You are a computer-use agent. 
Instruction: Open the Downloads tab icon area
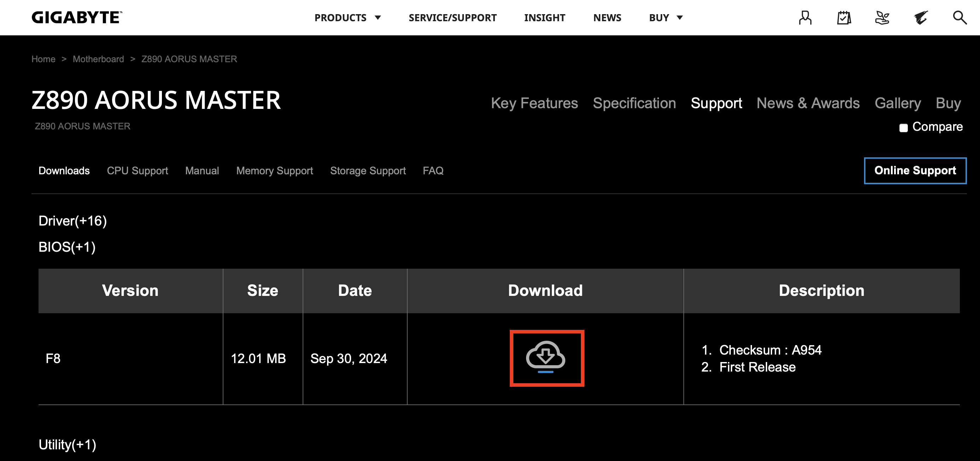[64, 170]
